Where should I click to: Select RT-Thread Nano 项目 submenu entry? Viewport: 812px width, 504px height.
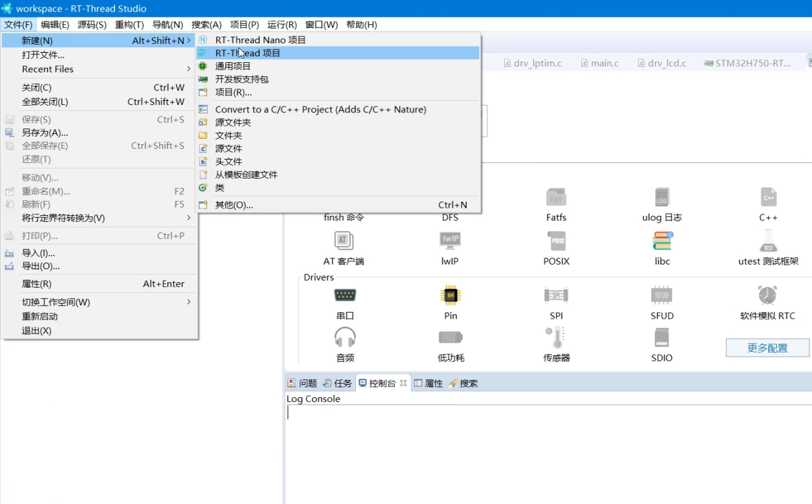[338, 40]
